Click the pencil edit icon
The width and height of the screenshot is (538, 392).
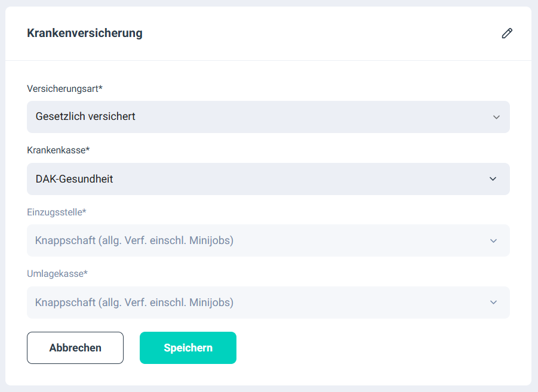point(507,33)
